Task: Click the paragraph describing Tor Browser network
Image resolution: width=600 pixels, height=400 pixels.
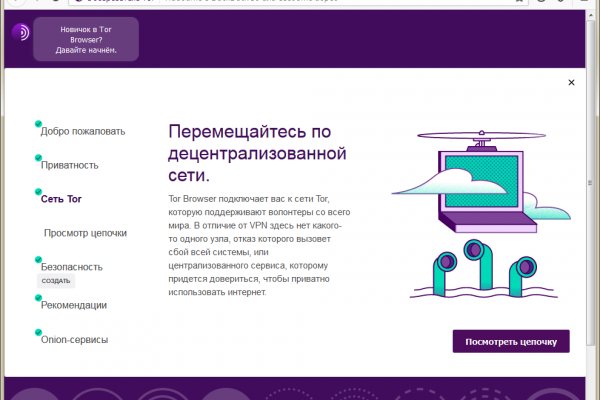Action: [257, 245]
